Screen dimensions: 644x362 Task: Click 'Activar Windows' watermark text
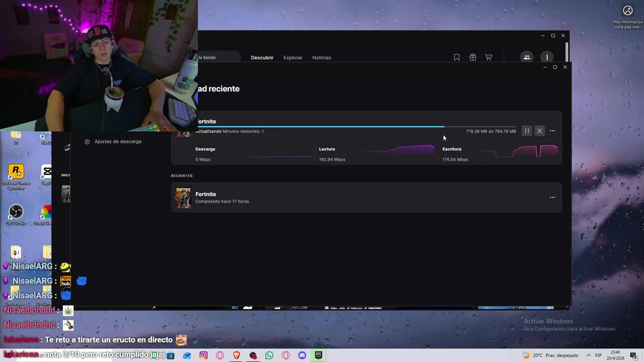pyautogui.click(x=548, y=321)
